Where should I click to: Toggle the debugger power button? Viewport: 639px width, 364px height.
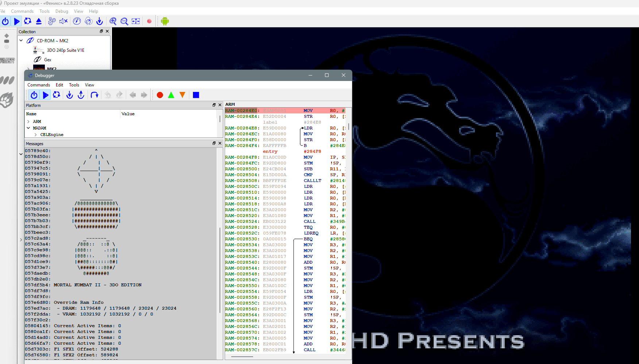point(34,95)
